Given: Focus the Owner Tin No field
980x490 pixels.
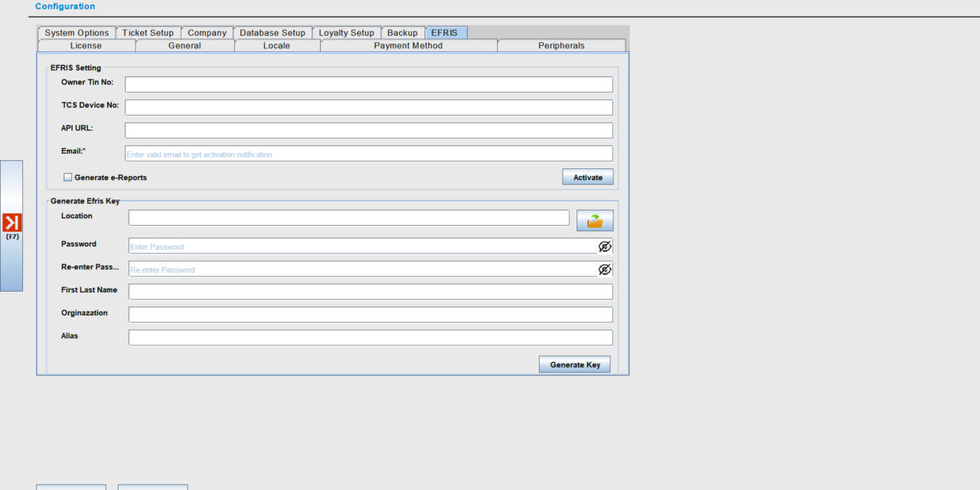Looking at the screenshot, I should [368, 84].
